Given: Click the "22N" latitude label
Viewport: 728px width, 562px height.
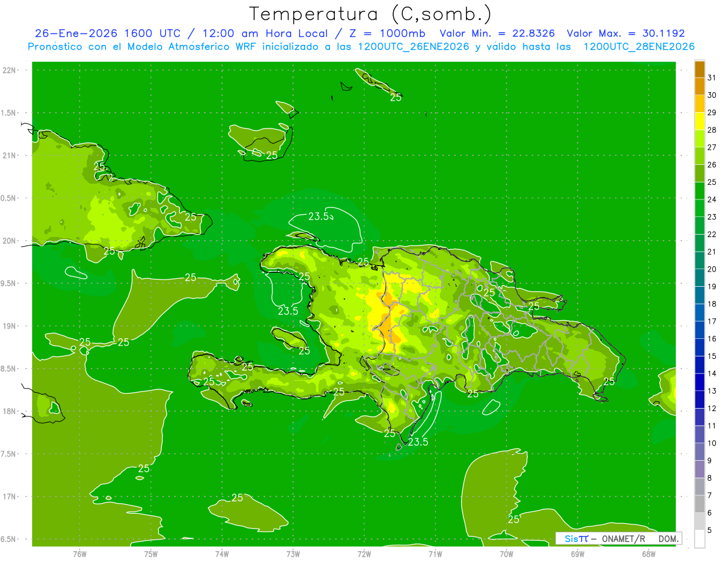Looking at the screenshot, I should 10,70.
